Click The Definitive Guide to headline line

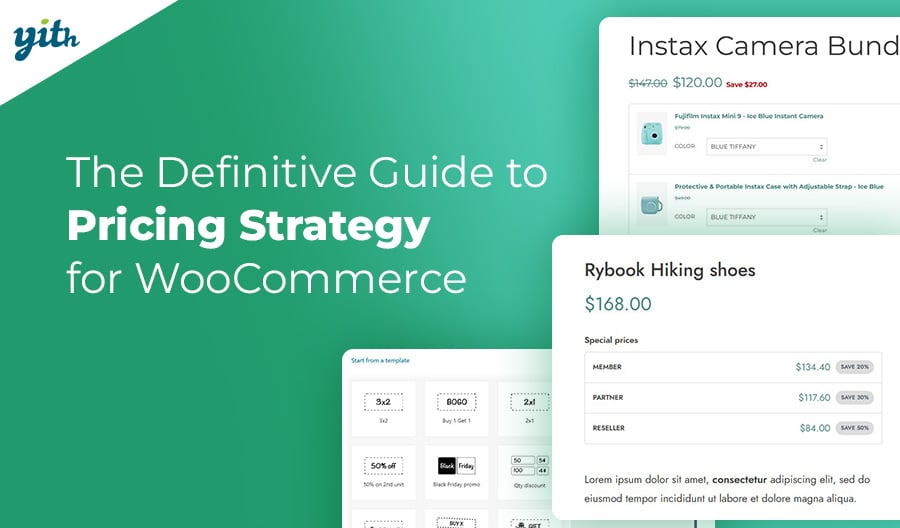click(x=307, y=172)
